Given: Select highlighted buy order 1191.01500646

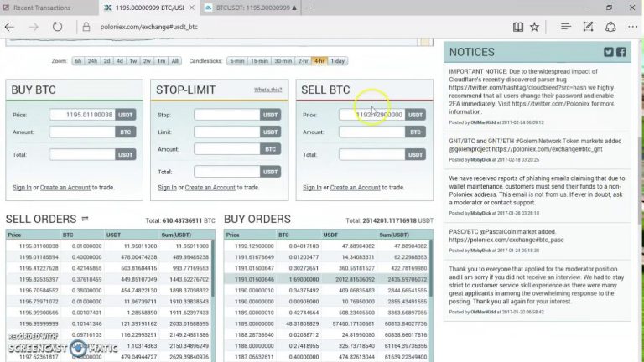Looking at the screenshot, I should pos(327,280).
